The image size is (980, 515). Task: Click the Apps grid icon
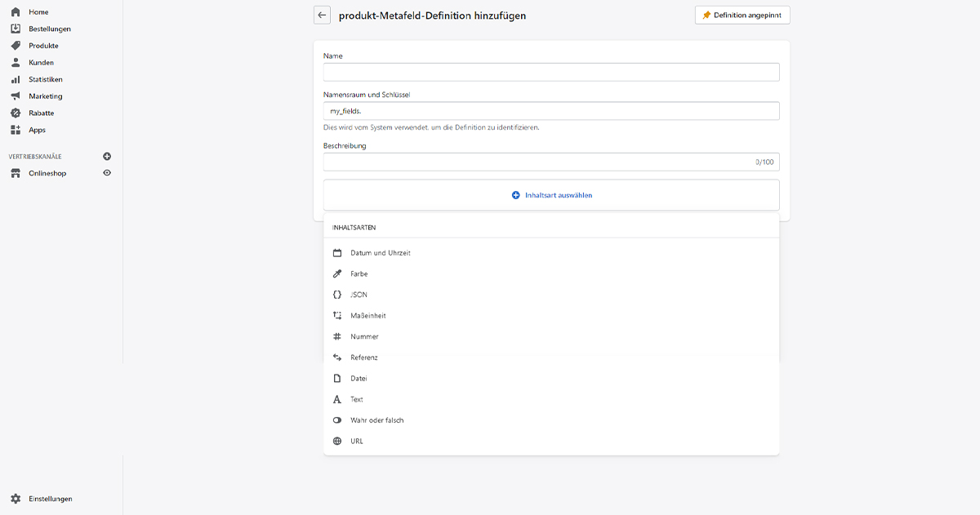[x=16, y=130]
